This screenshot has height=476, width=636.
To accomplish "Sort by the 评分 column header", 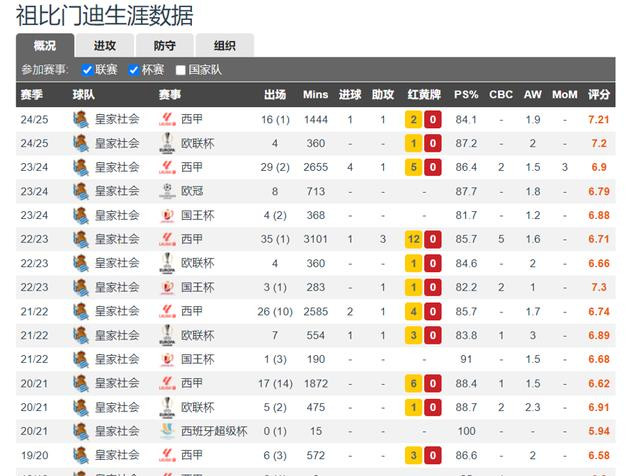I will (x=599, y=94).
